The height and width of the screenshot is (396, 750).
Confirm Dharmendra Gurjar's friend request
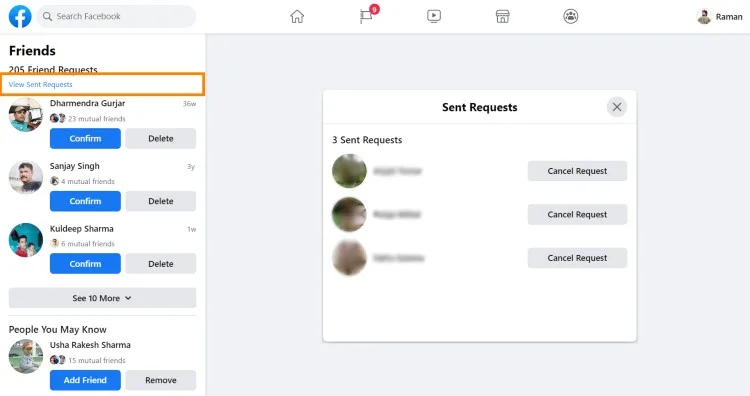pos(85,138)
